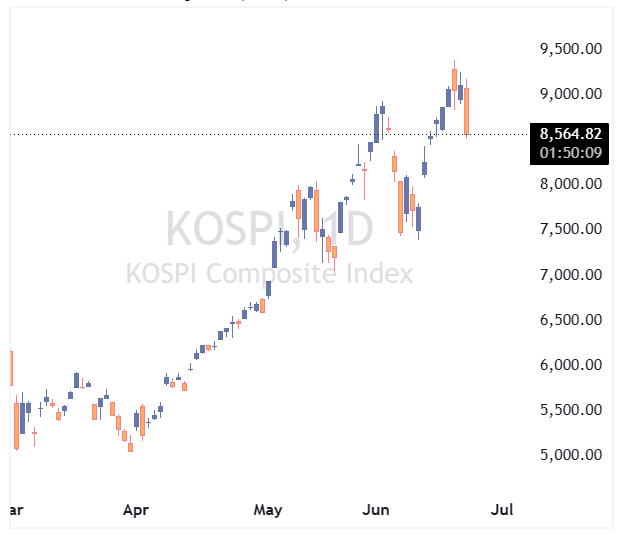Click the 9,500.00 price axis label
This screenshot has width=623, height=547.
click(571, 49)
